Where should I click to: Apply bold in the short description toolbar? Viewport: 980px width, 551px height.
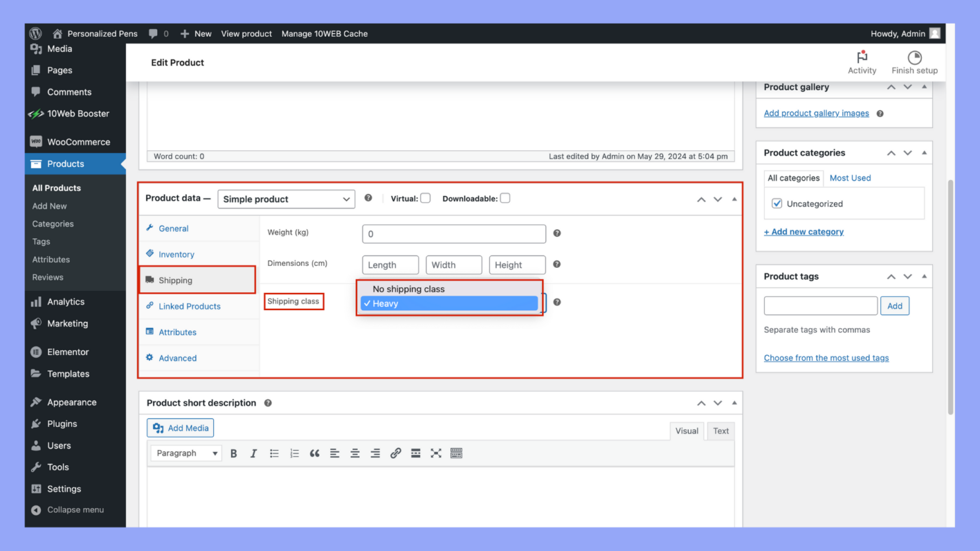[x=234, y=453]
